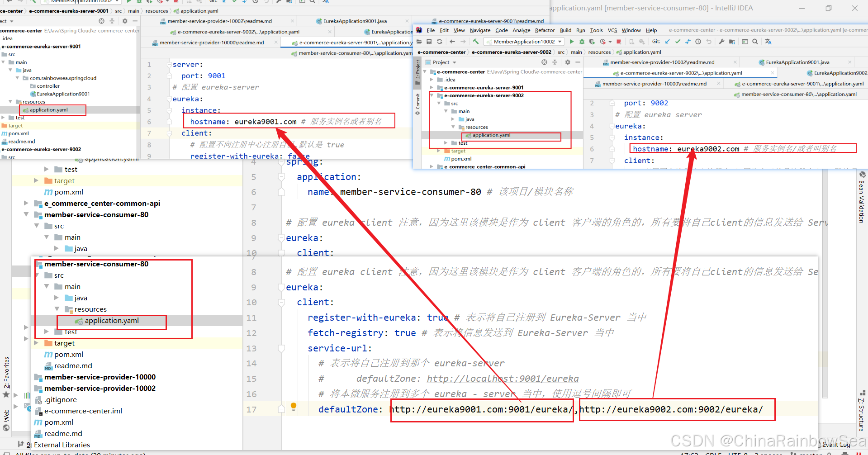Click the Synchronize icon in the right window toolbar
This screenshot has width=868, height=455.
[x=439, y=42]
